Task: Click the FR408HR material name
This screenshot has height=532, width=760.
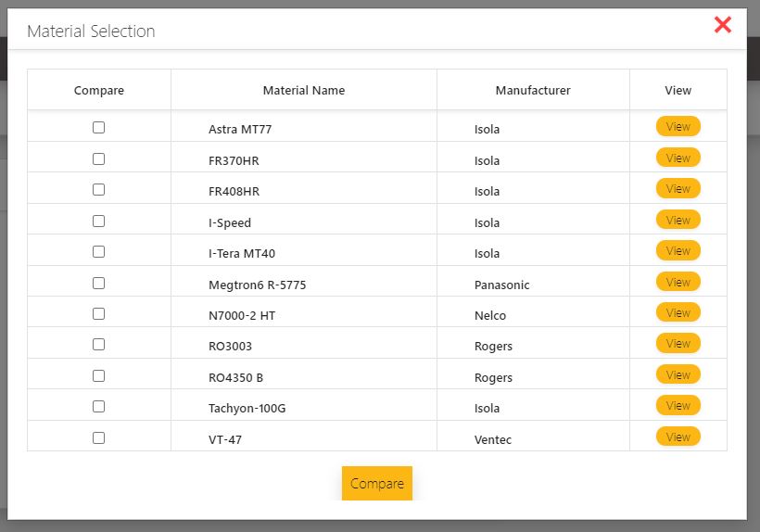Action: (x=234, y=191)
